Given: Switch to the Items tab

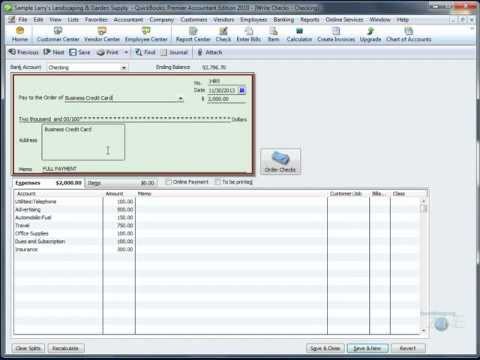Looking at the screenshot, I should click(x=120, y=183).
